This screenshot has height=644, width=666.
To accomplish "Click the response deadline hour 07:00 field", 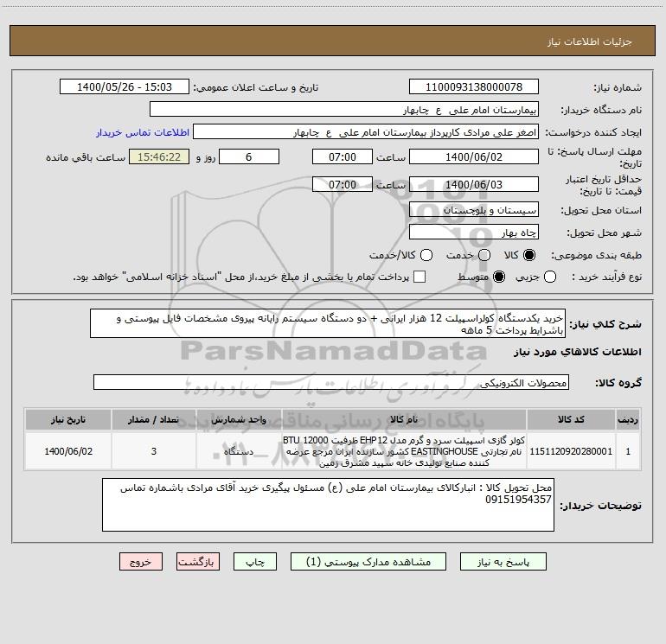I will [x=343, y=156].
